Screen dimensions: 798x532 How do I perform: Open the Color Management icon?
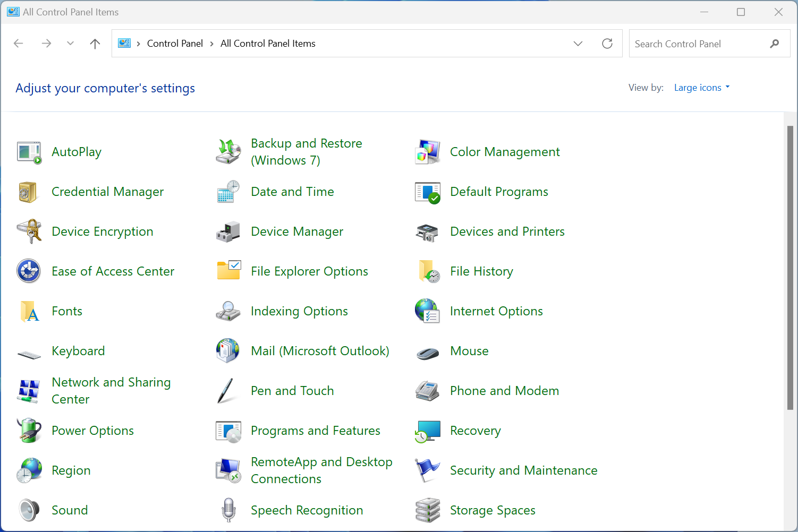[428, 152]
